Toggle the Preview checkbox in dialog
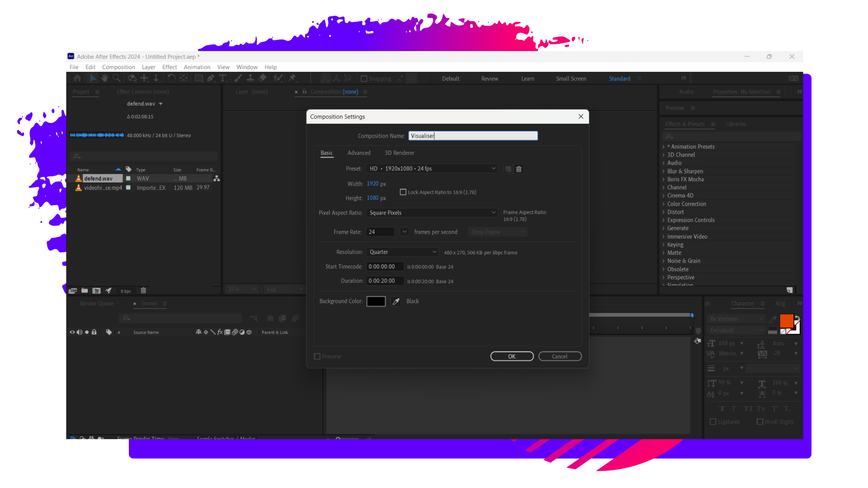Screen dimensions: 868x488 coord(317,357)
